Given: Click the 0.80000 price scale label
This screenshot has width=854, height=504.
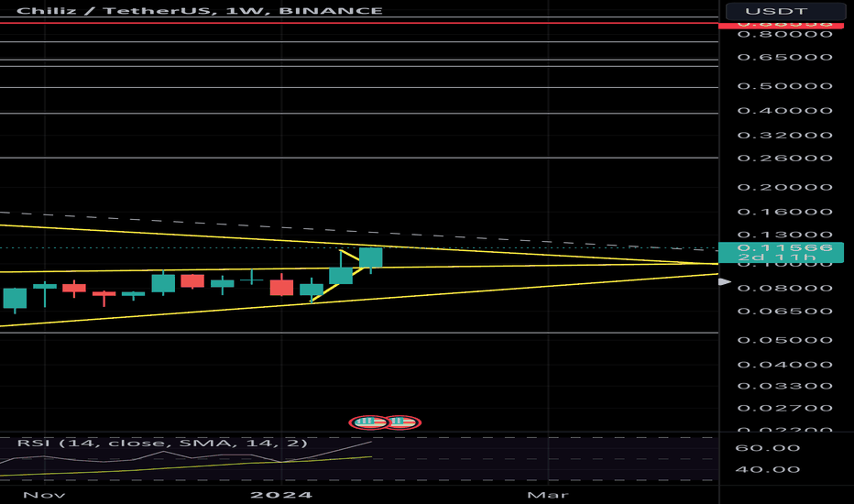Looking at the screenshot, I should [x=785, y=34].
